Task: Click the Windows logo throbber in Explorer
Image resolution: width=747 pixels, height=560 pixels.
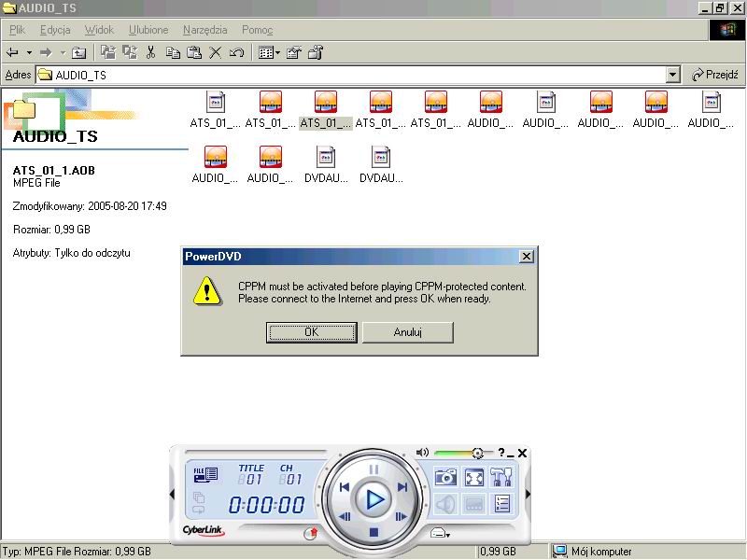Action: pyautogui.click(x=727, y=30)
